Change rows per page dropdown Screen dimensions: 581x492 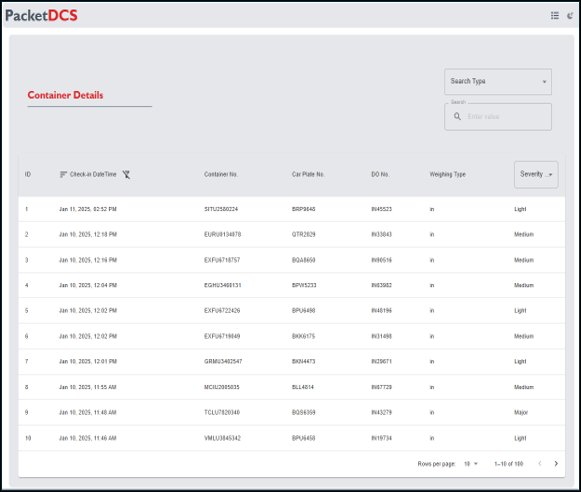tap(471, 464)
